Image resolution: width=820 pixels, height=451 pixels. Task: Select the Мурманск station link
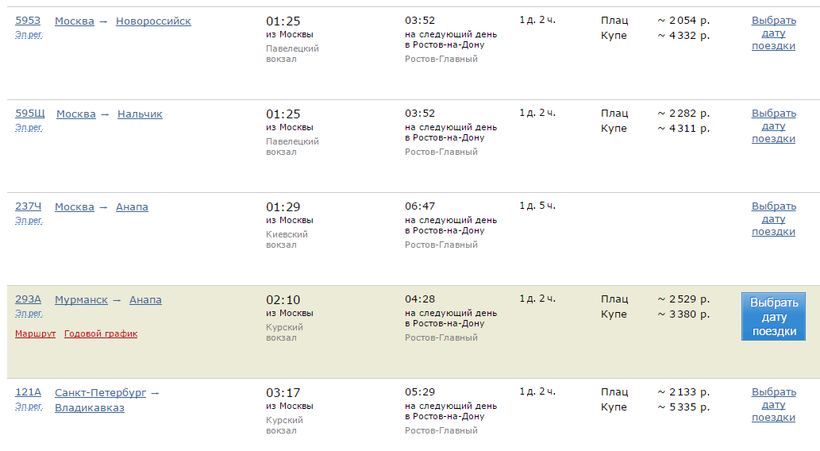point(81,300)
